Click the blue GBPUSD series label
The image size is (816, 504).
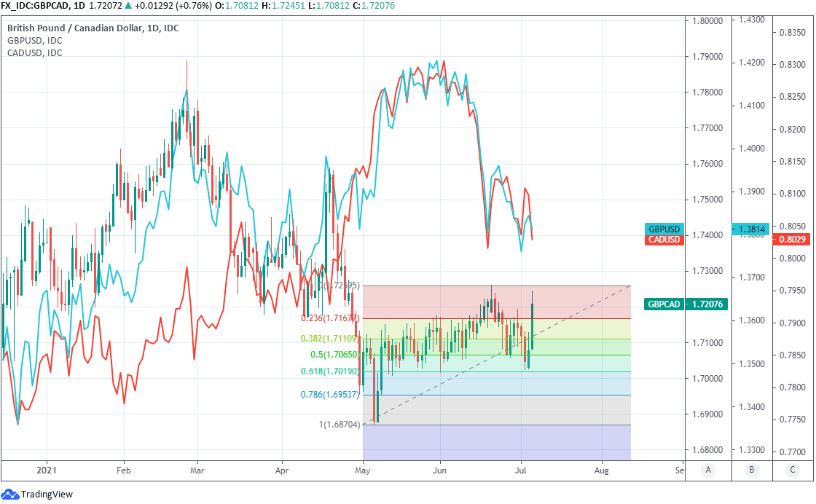(x=664, y=229)
